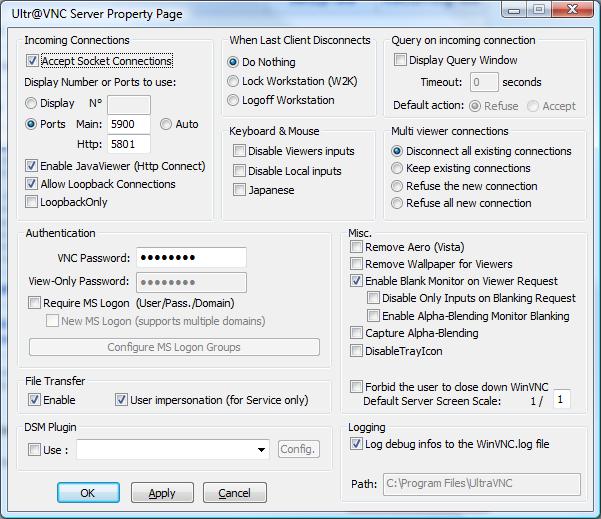Choose Logoff Workstation option

[233, 100]
